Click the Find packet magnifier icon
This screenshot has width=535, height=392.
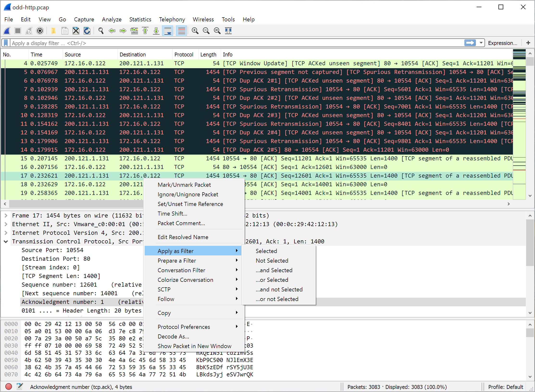(101, 31)
